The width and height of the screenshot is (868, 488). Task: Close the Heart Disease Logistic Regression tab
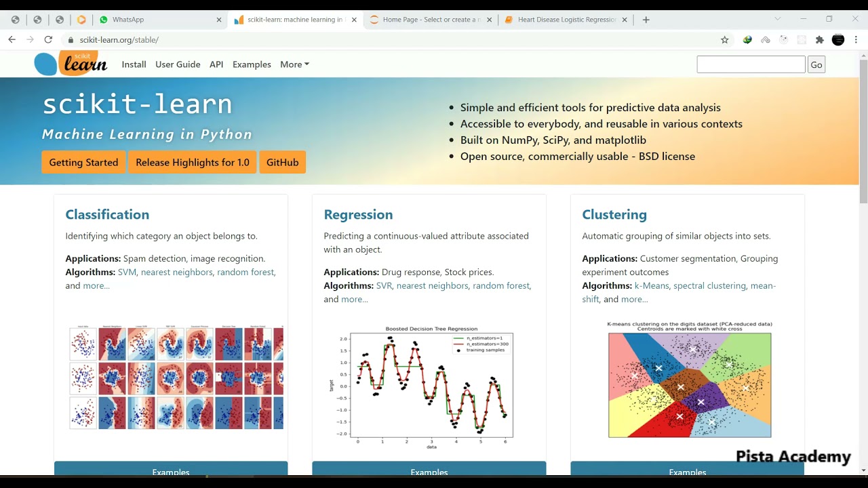tap(625, 20)
